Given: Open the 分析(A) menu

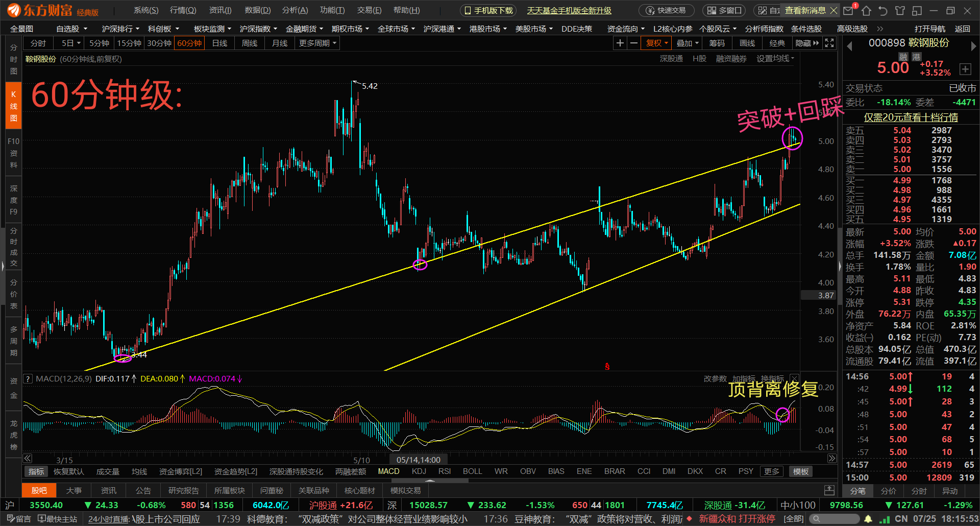Looking at the screenshot, I should (x=295, y=10).
